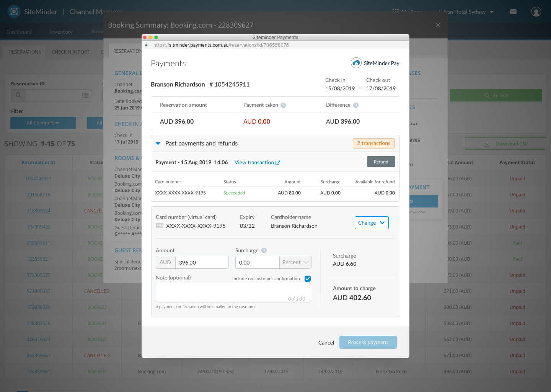Click the padlock icon in the URL bar
551x392 pixels.
point(147,45)
